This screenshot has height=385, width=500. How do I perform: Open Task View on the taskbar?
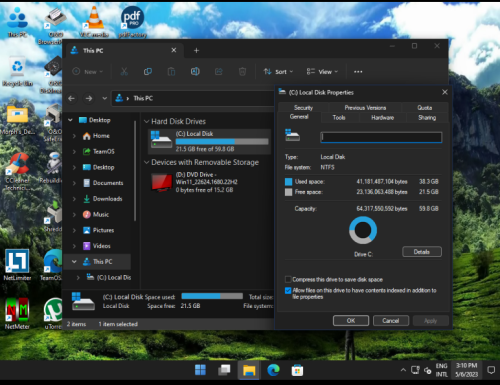tap(224, 370)
